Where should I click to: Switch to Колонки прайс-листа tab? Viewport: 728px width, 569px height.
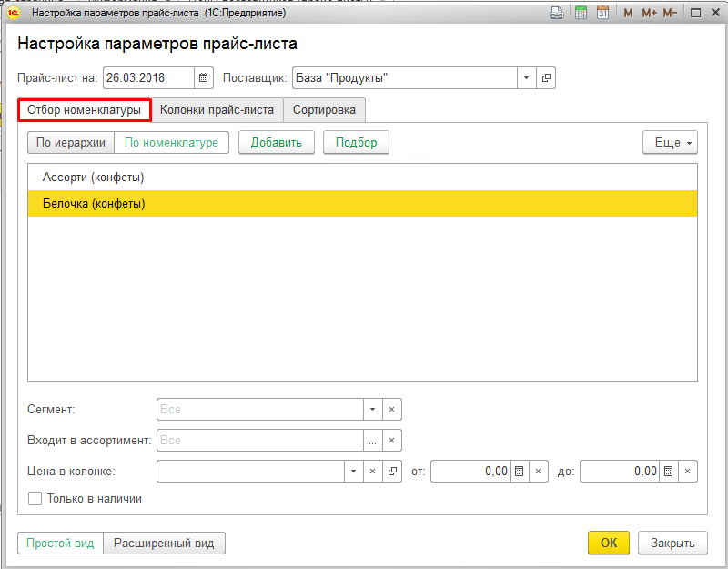[x=217, y=110]
